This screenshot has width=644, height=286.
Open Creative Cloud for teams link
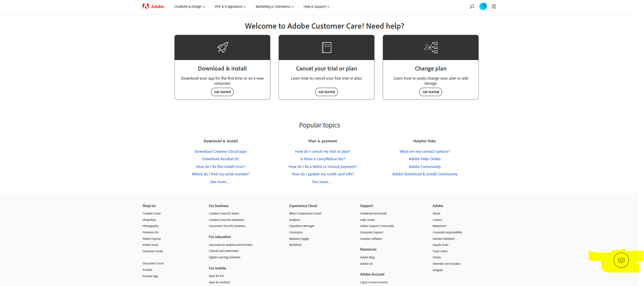224,213
